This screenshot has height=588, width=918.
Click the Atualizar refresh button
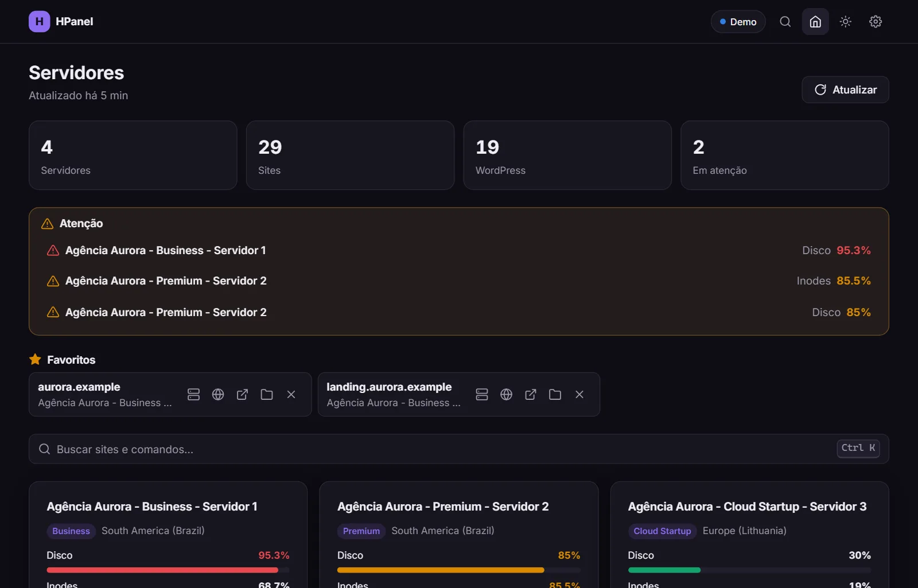(x=845, y=89)
